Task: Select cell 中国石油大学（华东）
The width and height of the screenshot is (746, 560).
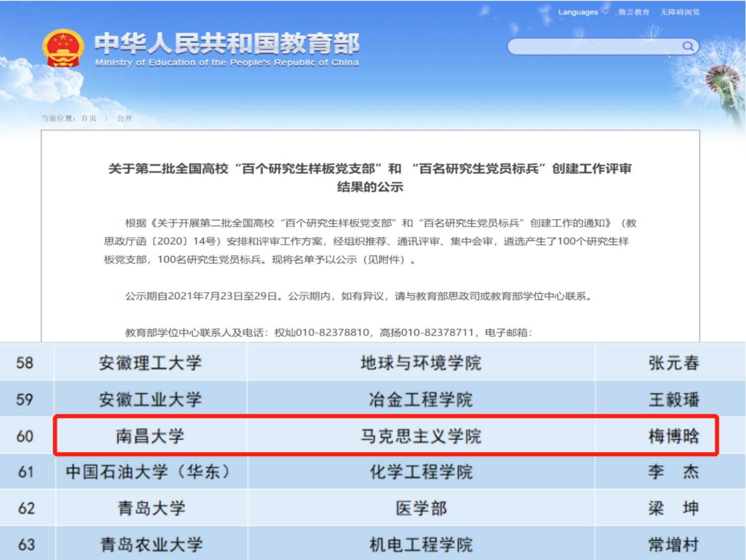Action: pyautogui.click(x=150, y=471)
